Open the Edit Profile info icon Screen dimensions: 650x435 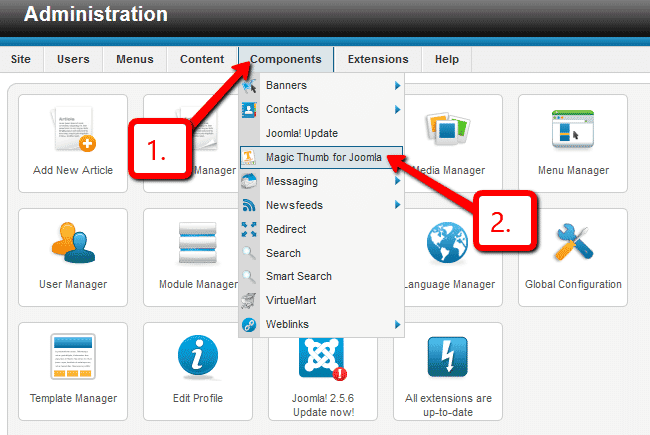(198, 356)
